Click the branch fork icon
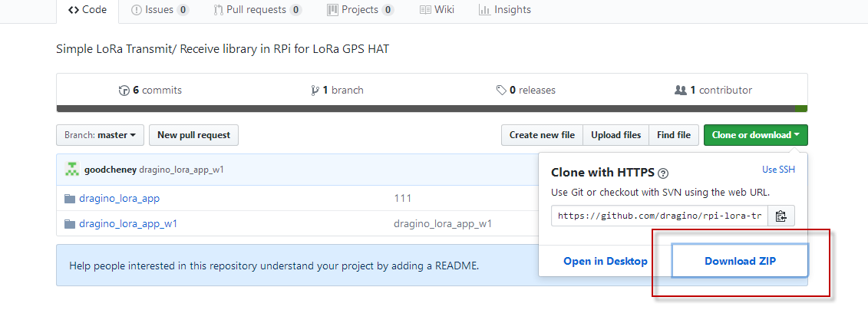 point(315,91)
